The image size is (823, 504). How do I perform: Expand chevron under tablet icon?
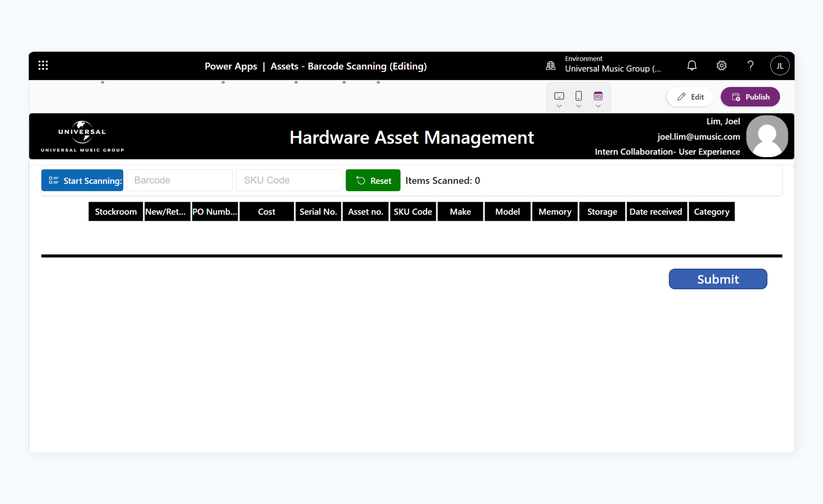pyautogui.click(x=559, y=106)
